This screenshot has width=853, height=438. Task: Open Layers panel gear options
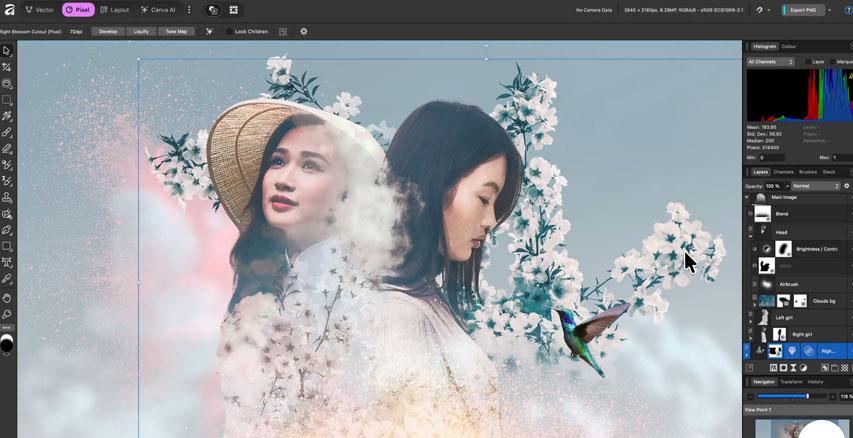point(846,186)
